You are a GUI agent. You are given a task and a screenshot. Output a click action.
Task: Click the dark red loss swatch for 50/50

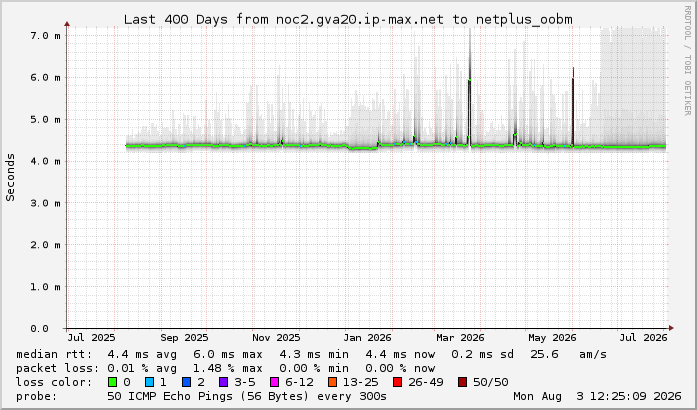click(x=462, y=382)
